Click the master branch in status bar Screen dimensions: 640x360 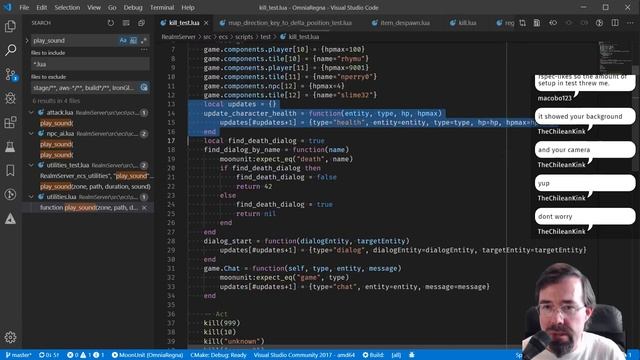click(18, 355)
